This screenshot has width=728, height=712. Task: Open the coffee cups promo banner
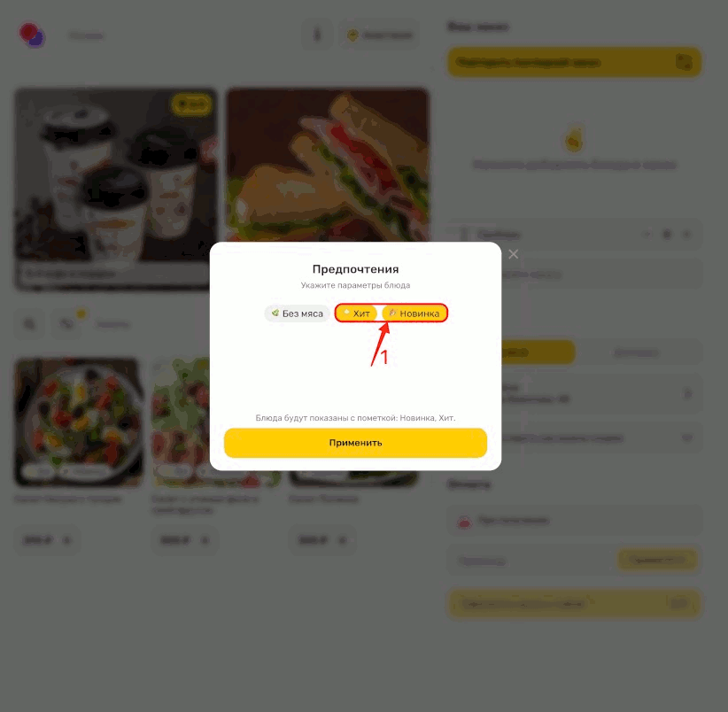[116, 190]
